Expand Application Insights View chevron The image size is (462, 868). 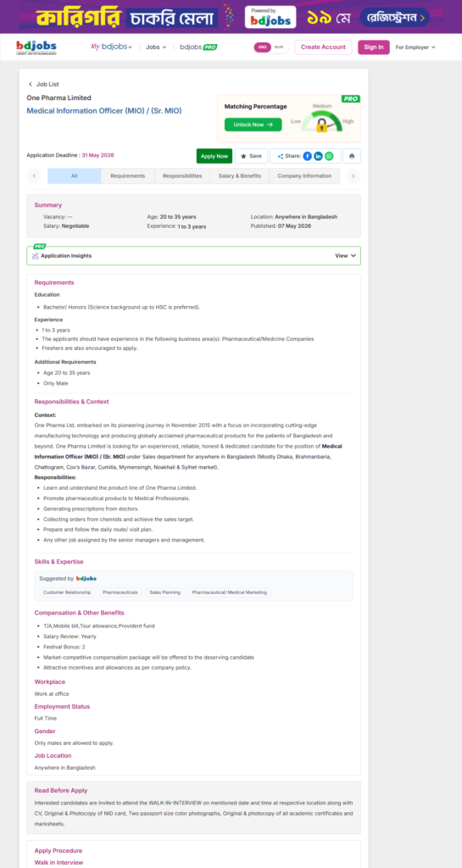coord(353,256)
